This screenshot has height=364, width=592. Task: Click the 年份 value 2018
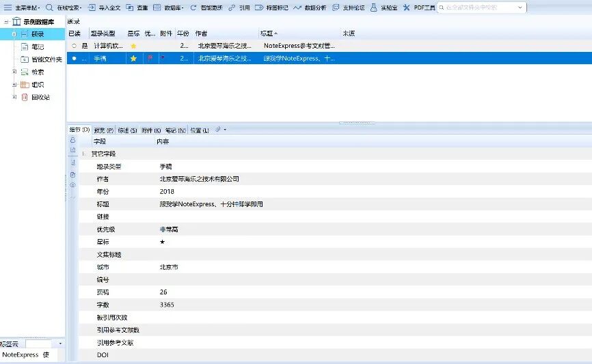(167, 191)
